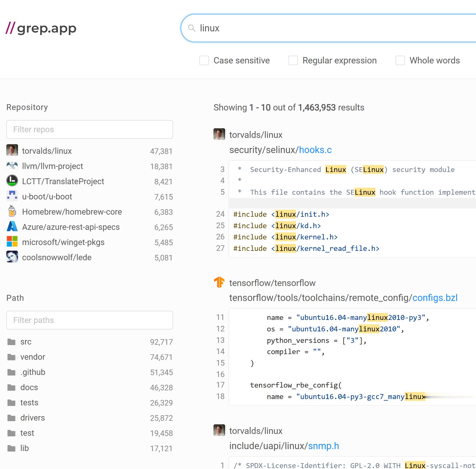Click the tests folder icon

11,403
